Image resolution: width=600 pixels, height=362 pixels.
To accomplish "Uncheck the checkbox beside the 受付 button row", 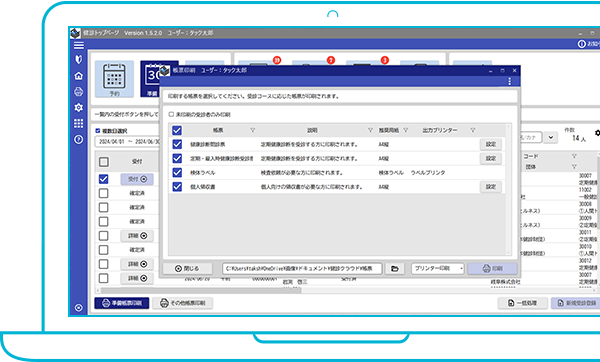I will click(103, 179).
